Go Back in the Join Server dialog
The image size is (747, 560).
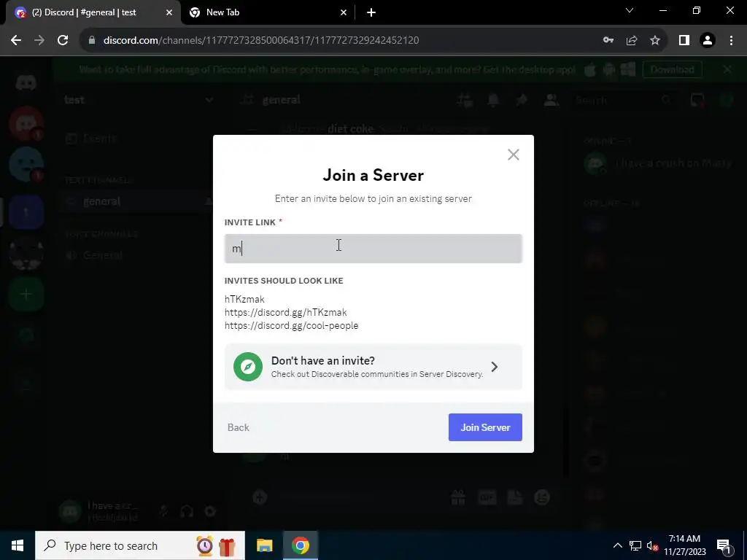pos(239,427)
